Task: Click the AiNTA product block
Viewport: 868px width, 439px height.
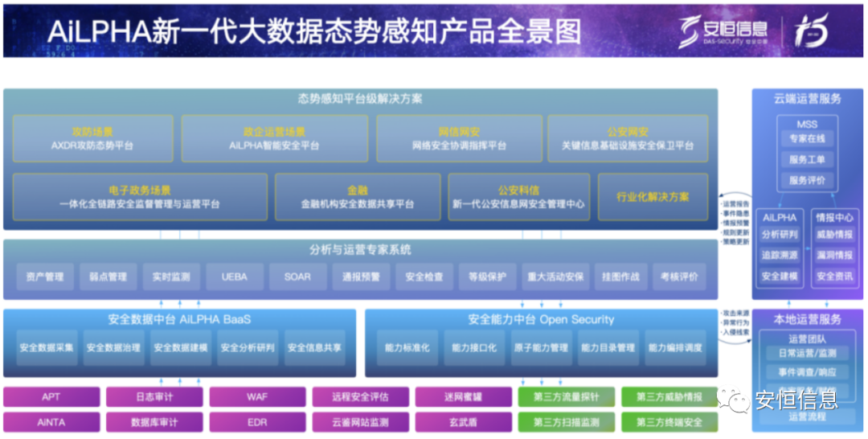Action: coord(51,422)
